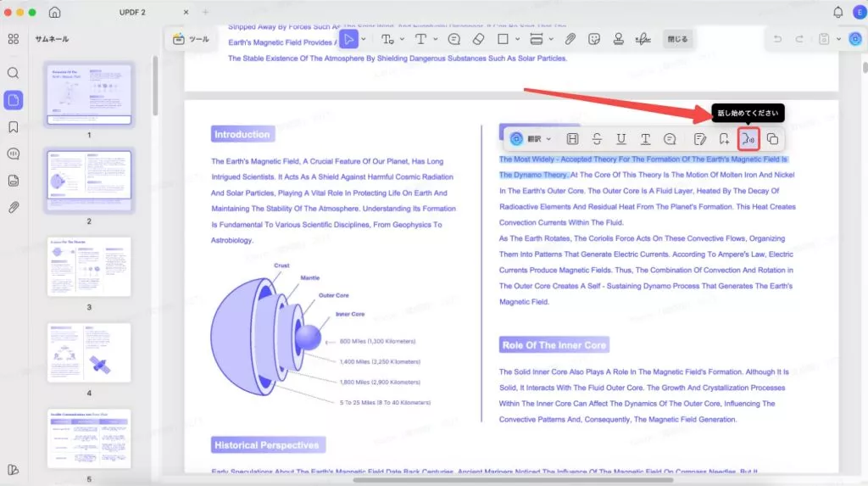Image resolution: width=868 pixels, height=486 pixels.
Task: Open the user account avatar
Action: point(860,12)
